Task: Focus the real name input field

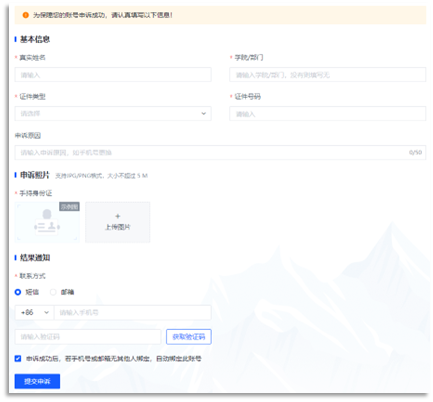Action: (x=113, y=75)
